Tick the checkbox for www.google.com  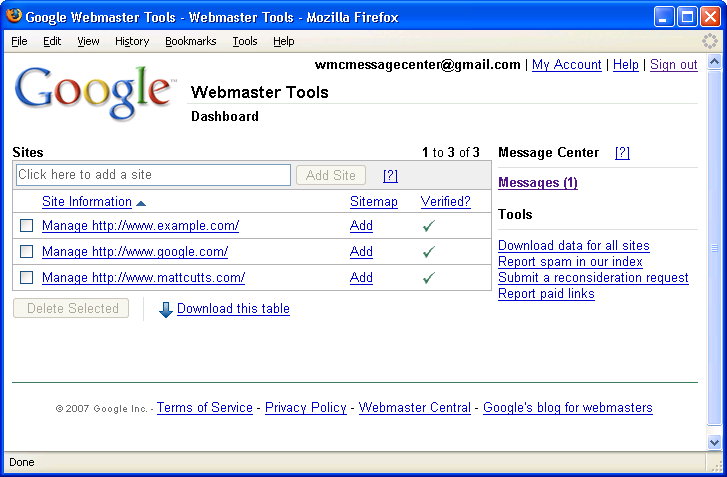click(x=26, y=252)
